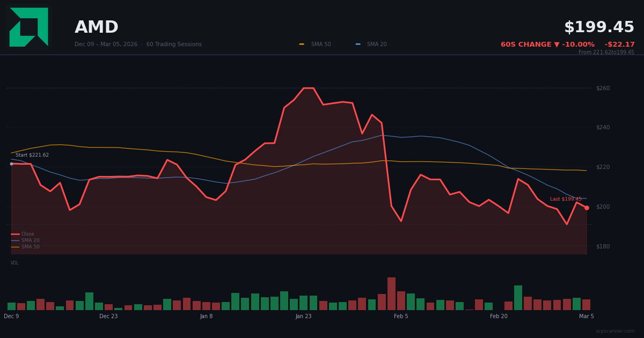Viewport: 644px width, 338px height.
Task: Click the 'From 221.62 to 199.45' note
Action: (x=606, y=53)
